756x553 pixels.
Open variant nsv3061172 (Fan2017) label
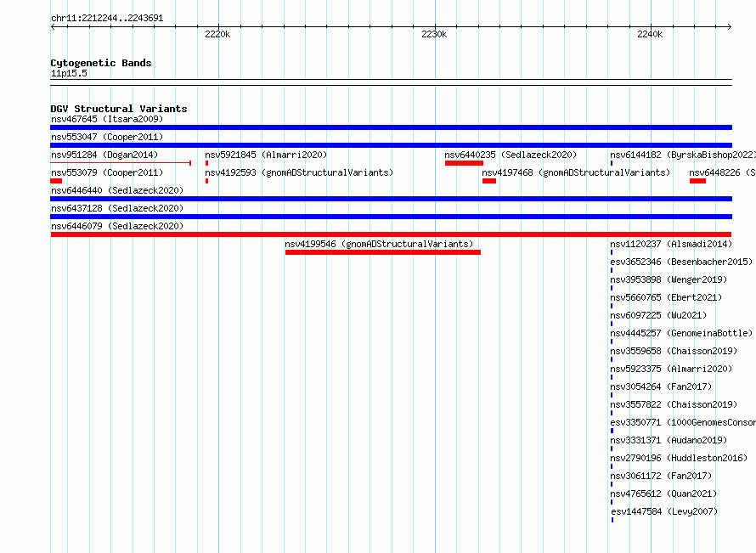[661, 476]
